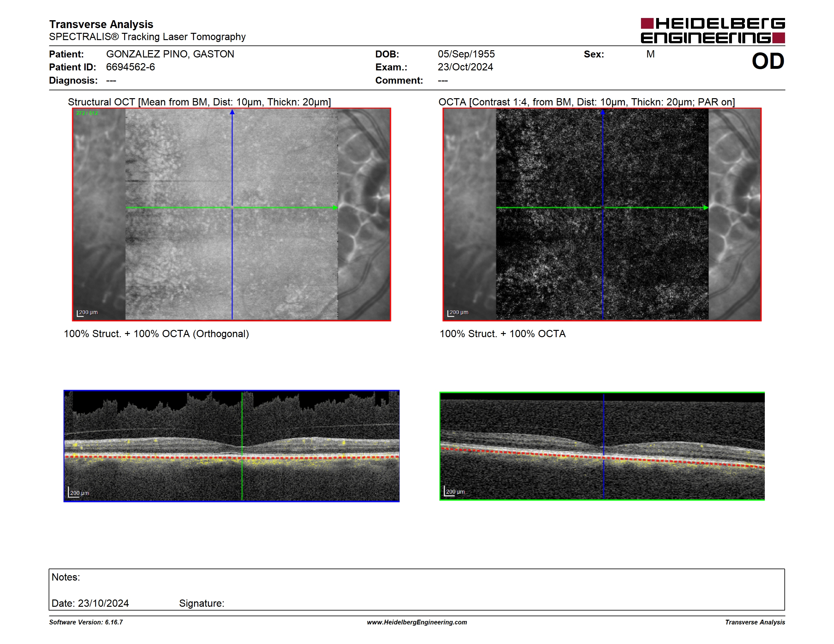Screen dimensions: 834x644
Task: Click the 272 / 512 scan counter
Action: point(87,113)
